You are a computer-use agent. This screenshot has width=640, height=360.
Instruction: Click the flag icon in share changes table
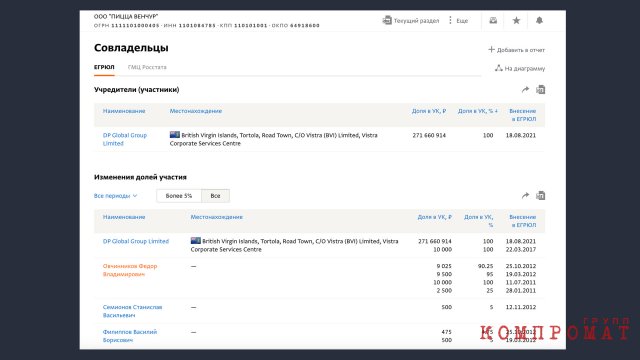(x=196, y=240)
